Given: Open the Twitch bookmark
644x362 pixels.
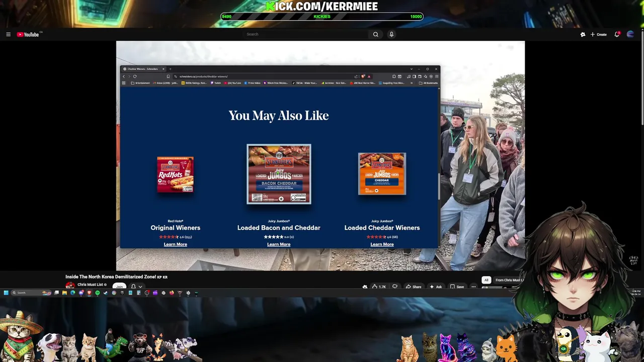Looking at the screenshot, I should pyautogui.click(x=216, y=83).
